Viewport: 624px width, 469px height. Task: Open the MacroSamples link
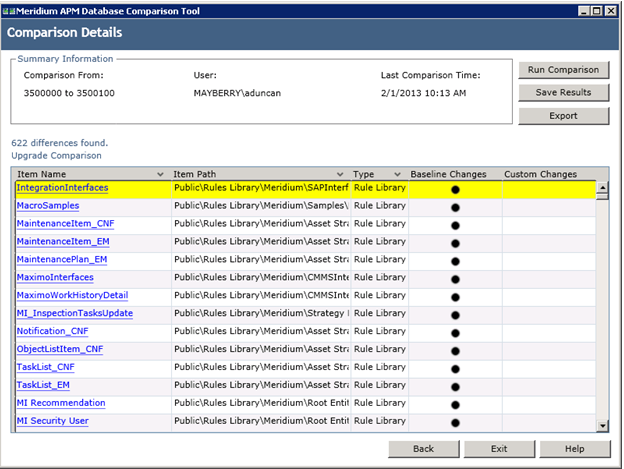coord(48,206)
